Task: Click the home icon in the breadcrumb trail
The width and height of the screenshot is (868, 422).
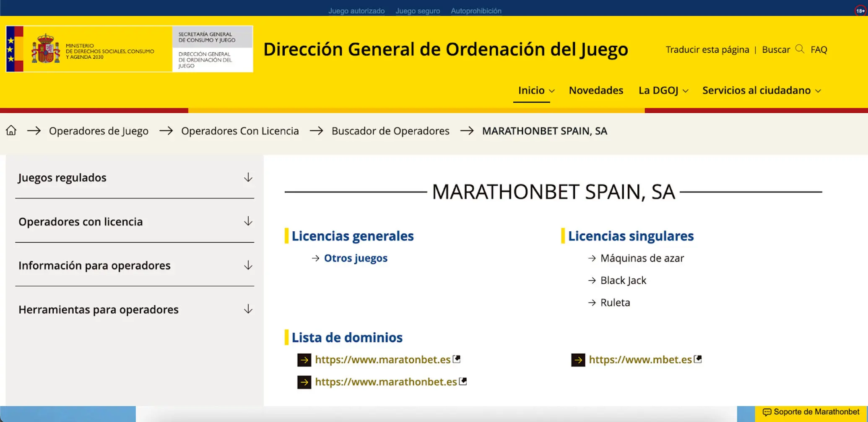Action: tap(11, 131)
